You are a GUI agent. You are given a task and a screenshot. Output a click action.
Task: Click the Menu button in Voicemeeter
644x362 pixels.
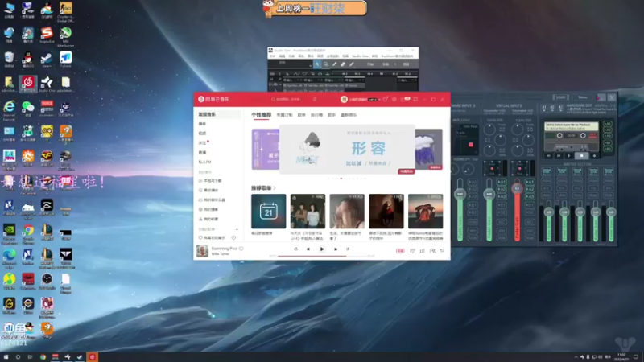[583, 97]
